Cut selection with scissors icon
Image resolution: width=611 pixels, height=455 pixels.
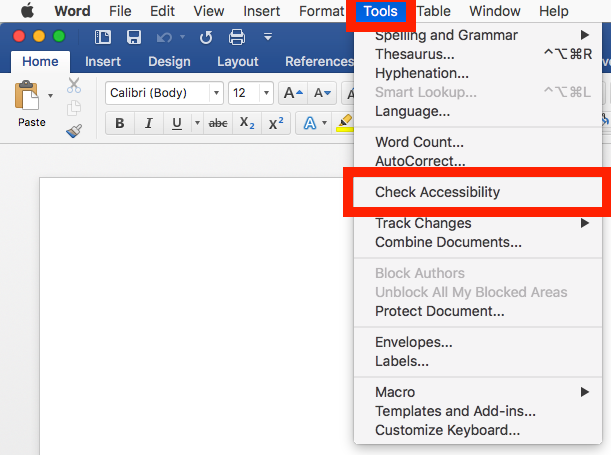[74, 85]
